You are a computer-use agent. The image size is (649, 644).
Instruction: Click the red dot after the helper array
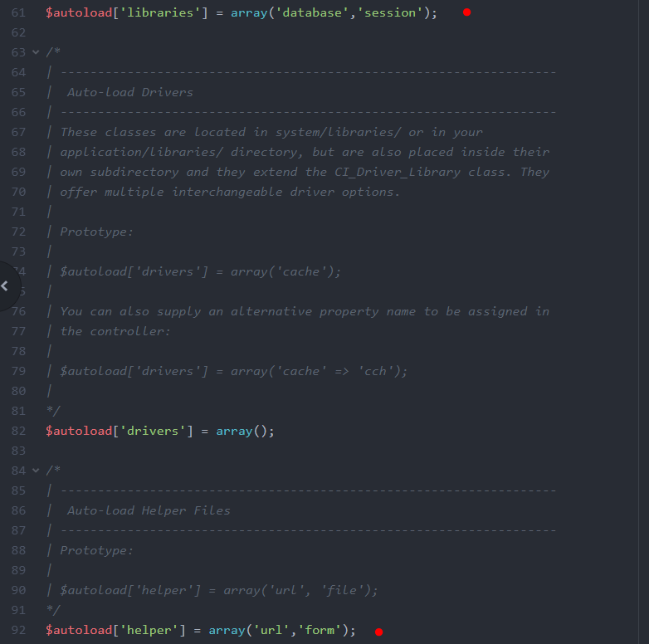pos(378,632)
